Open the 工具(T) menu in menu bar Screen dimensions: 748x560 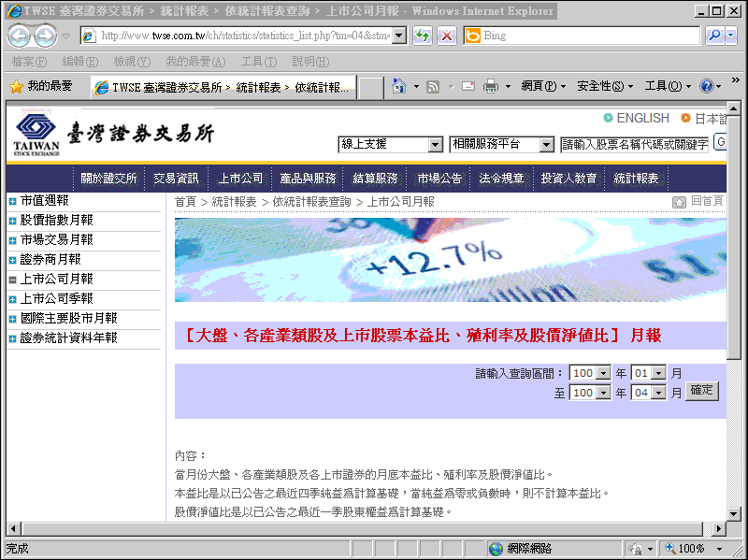pos(259,62)
